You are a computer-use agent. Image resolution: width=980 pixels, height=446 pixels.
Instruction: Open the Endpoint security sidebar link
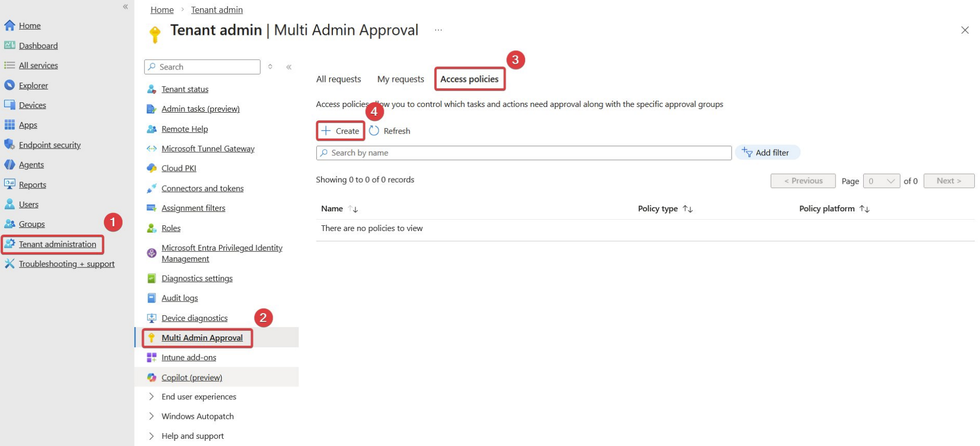tap(50, 145)
